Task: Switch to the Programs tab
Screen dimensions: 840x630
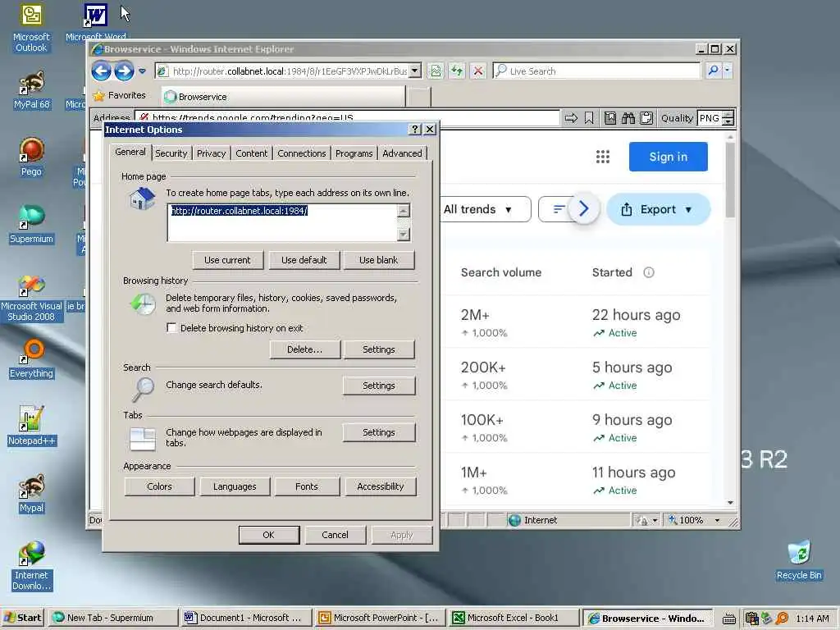Action: 354,153
